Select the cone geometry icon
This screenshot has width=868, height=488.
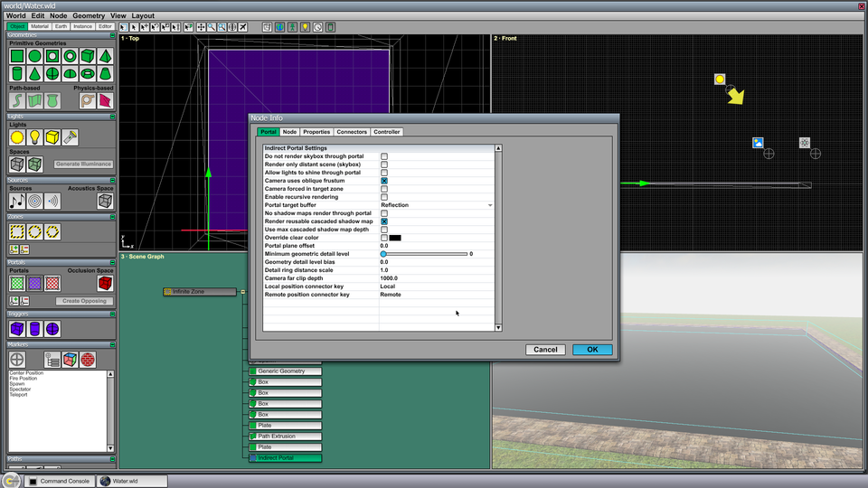point(34,73)
